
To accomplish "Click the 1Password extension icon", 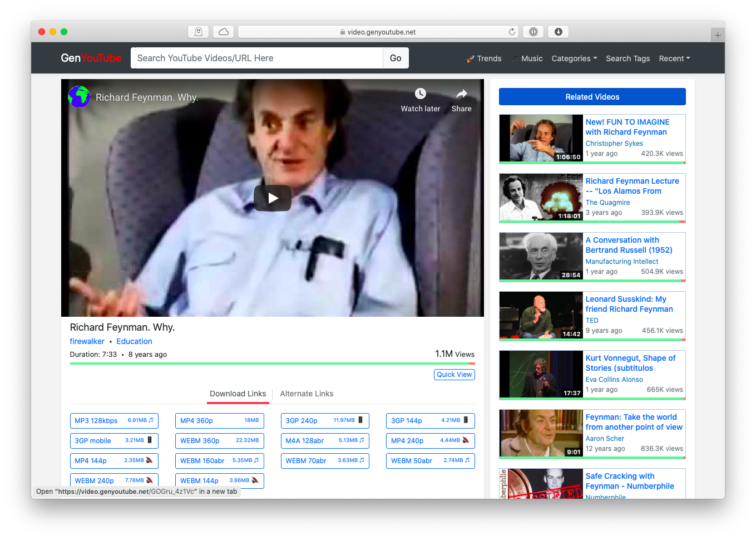I will [x=533, y=32].
